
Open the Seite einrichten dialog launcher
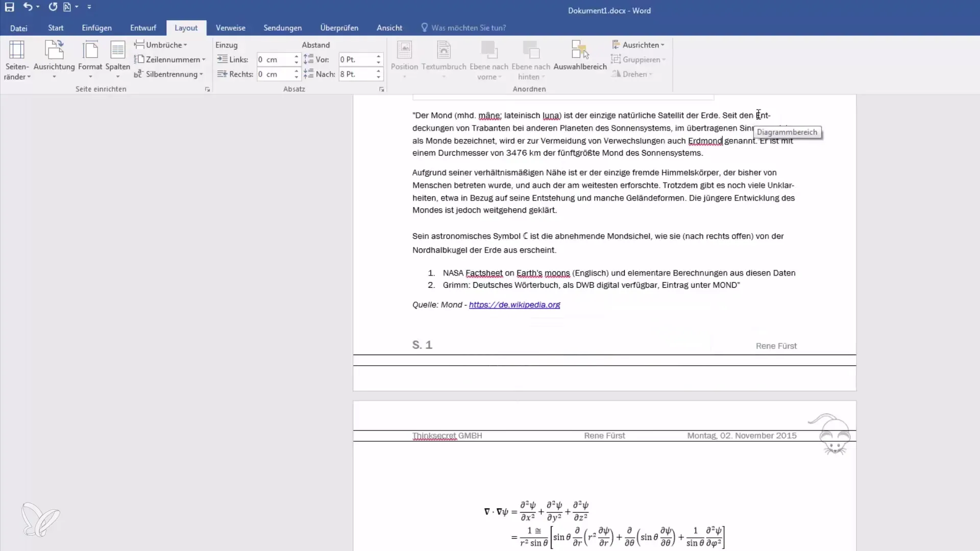tap(207, 89)
